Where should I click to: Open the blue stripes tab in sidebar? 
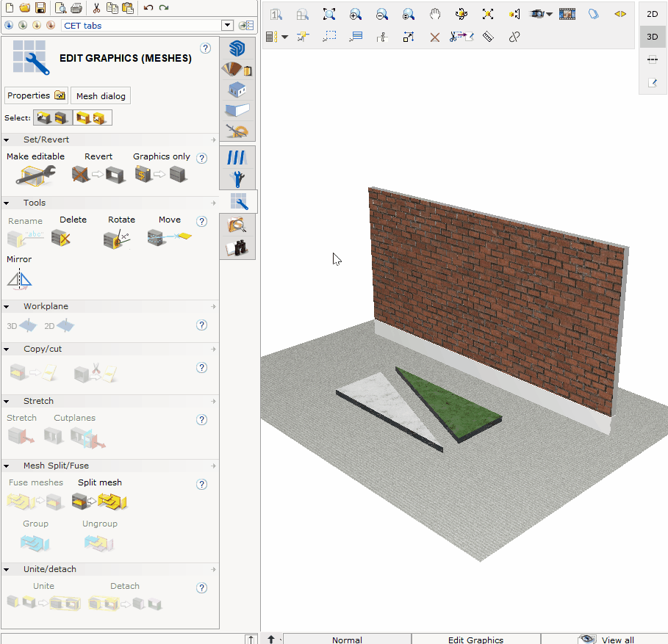pyautogui.click(x=237, y=157)
